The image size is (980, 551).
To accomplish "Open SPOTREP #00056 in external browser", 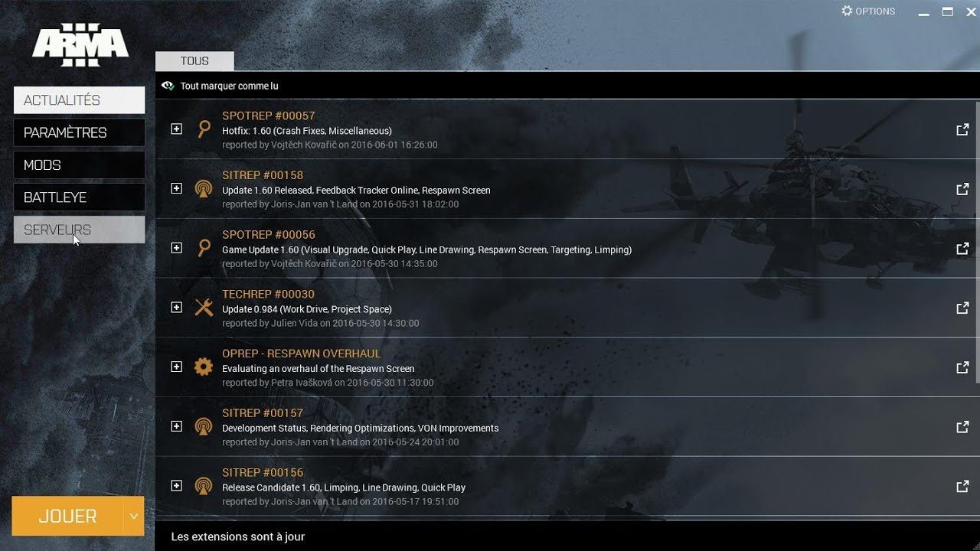I will (962, 249).
